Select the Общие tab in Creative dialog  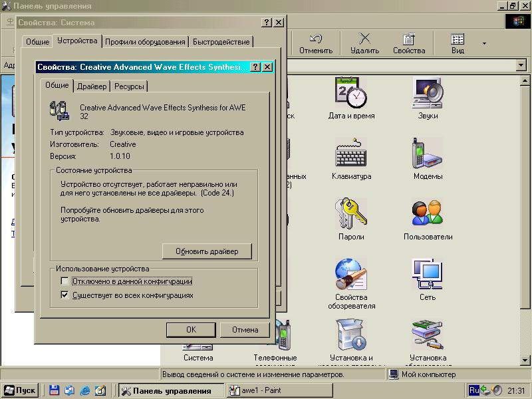coord(57,85)
